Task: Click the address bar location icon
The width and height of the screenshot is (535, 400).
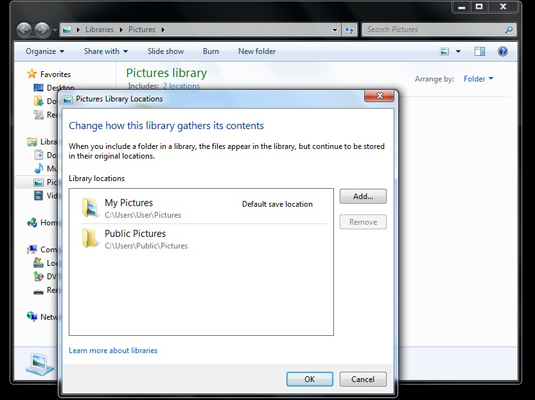Action: click(67, 30)
